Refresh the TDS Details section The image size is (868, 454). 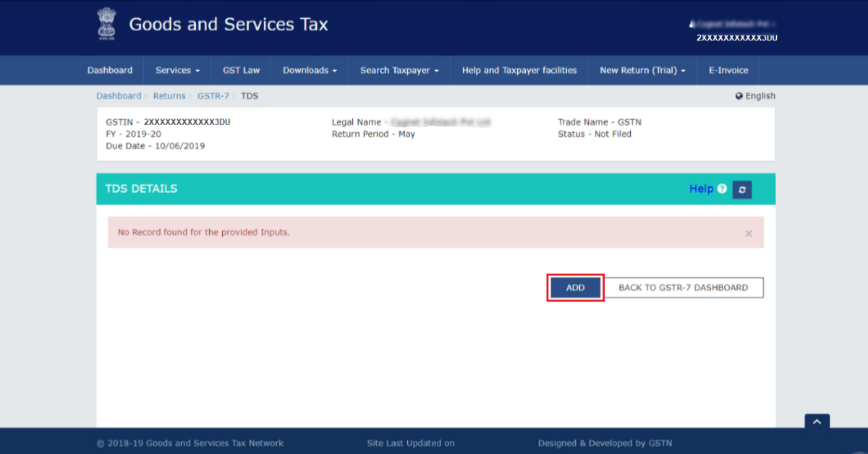(742, 189)
